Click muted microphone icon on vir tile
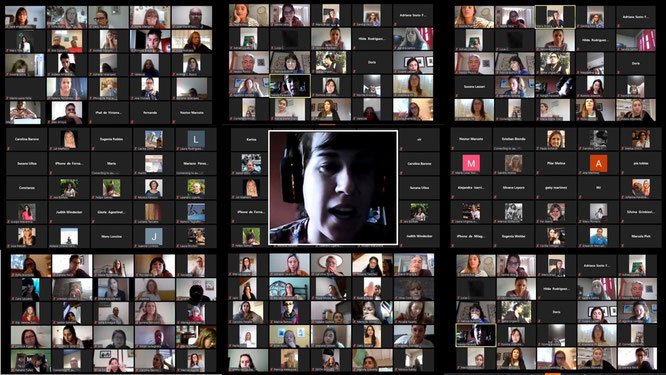Viewport: 666px width, 375px height. [x=401, y=149]
